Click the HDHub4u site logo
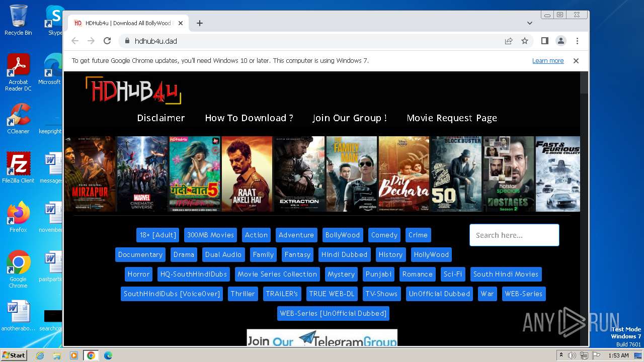 tap(133, 90)
